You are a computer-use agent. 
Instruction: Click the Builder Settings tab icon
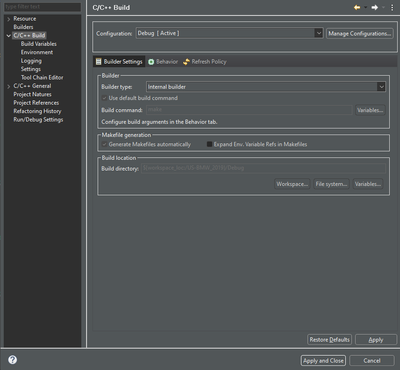[x=98, y=61]
